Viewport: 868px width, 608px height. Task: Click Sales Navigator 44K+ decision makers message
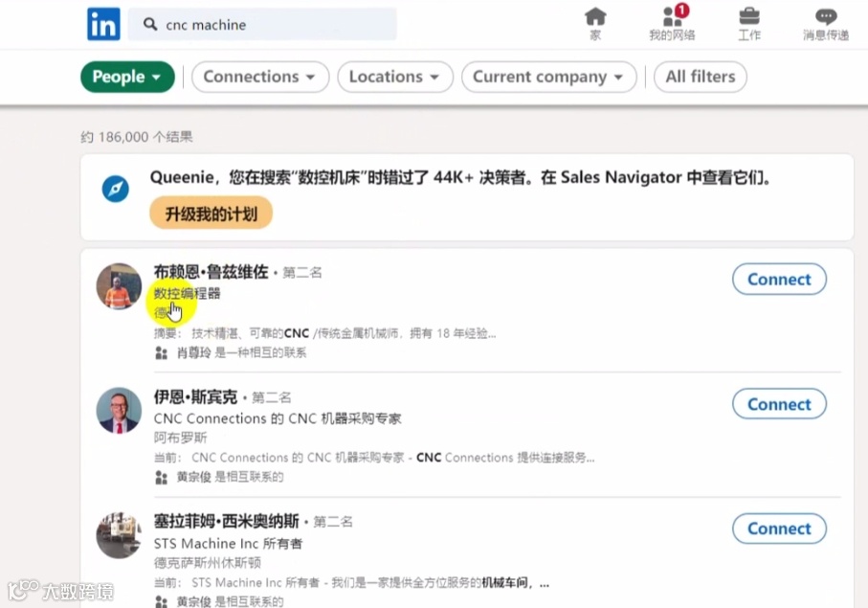(x=460, y=177)
